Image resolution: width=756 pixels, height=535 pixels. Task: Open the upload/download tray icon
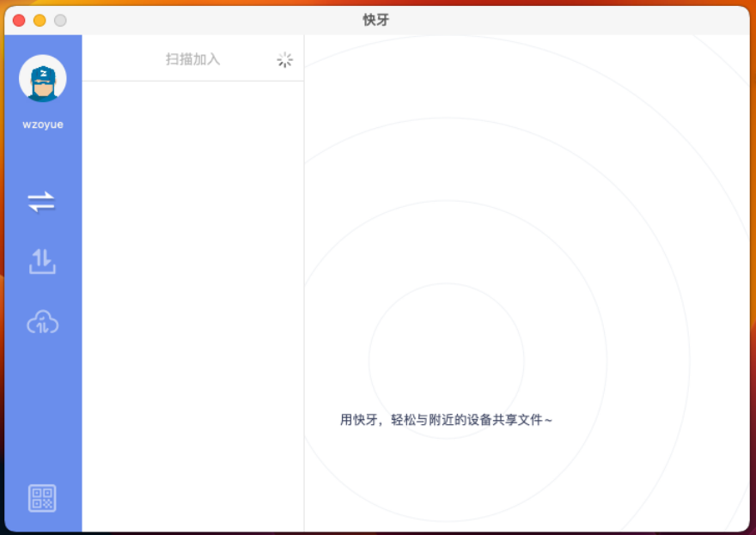pyautogui.click(x=42, y=262)
